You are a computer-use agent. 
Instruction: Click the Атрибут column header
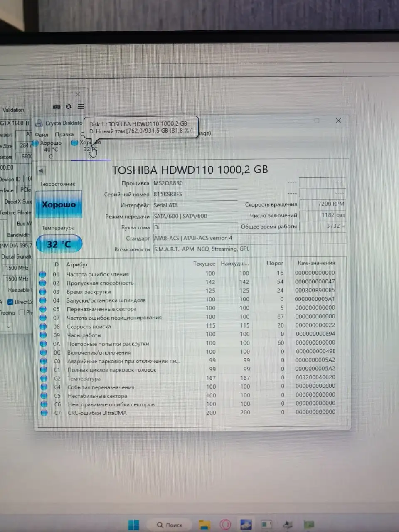[x=77, y=264]
